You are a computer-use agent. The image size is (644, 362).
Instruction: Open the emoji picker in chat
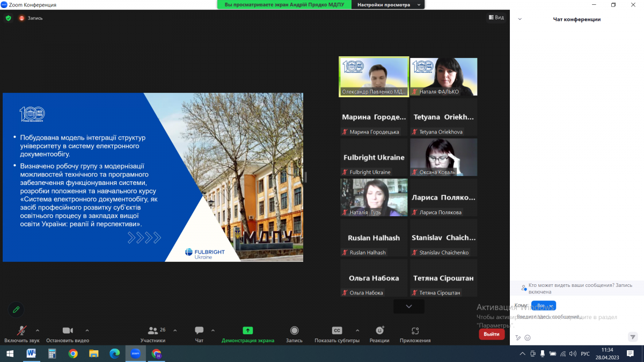pos(528,338)
